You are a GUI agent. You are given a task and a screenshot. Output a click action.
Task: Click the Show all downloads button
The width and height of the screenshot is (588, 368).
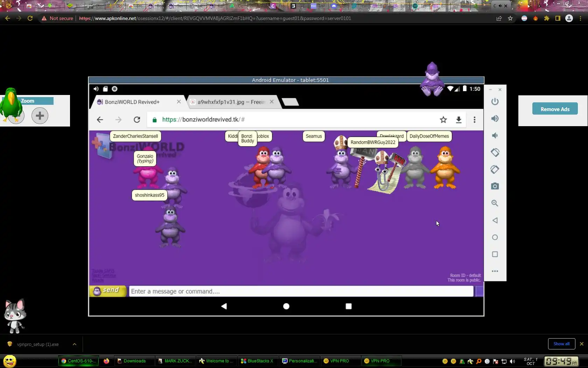pyautogui.click(x=561, y=344)
